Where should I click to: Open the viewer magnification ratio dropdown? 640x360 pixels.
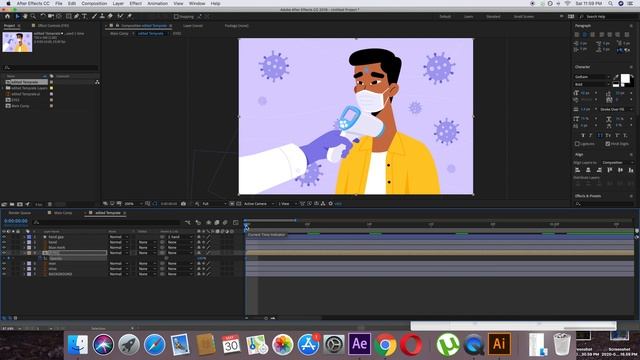click(x=133, y=203)
